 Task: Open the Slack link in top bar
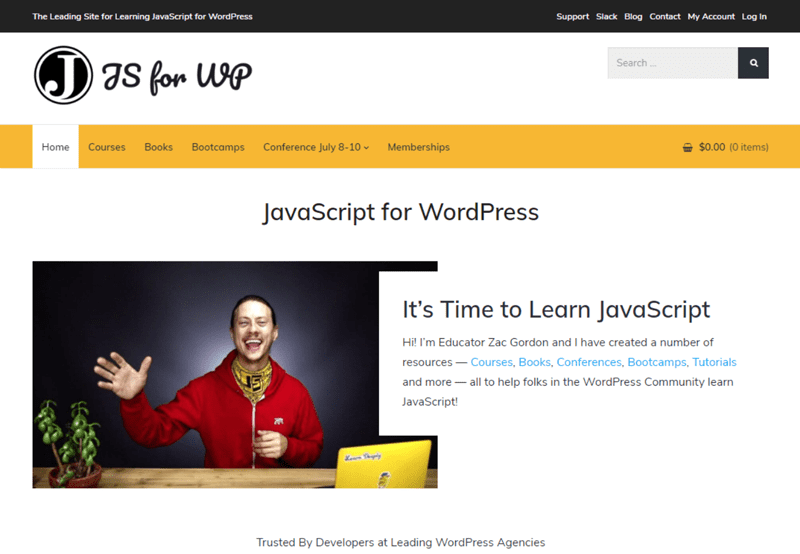(x=607, y=16)
